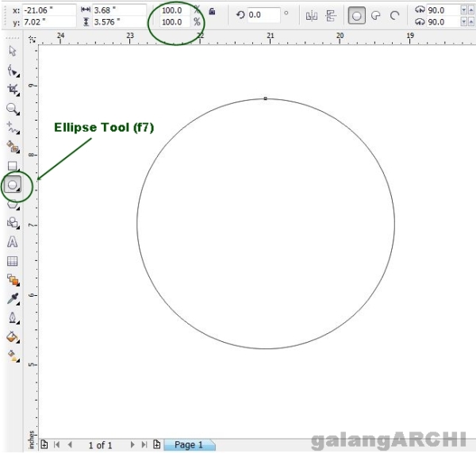Pick the Rectangle tool
Screen dimensions: 476x453
click(x=13, y=166)
